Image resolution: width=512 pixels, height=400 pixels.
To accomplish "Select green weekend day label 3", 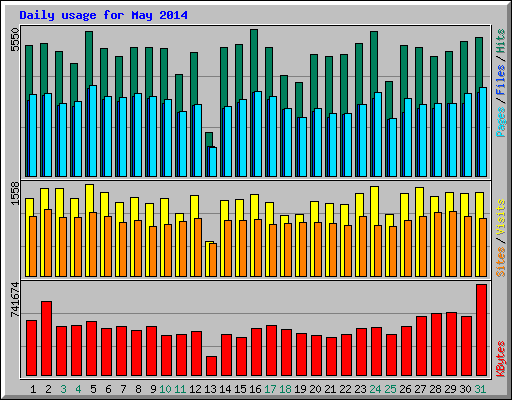I will pyautogui.click(x=63, y=389).
